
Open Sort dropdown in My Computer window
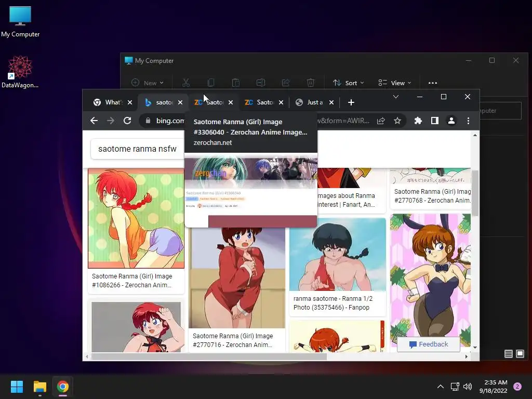click(x=349, y=83)
